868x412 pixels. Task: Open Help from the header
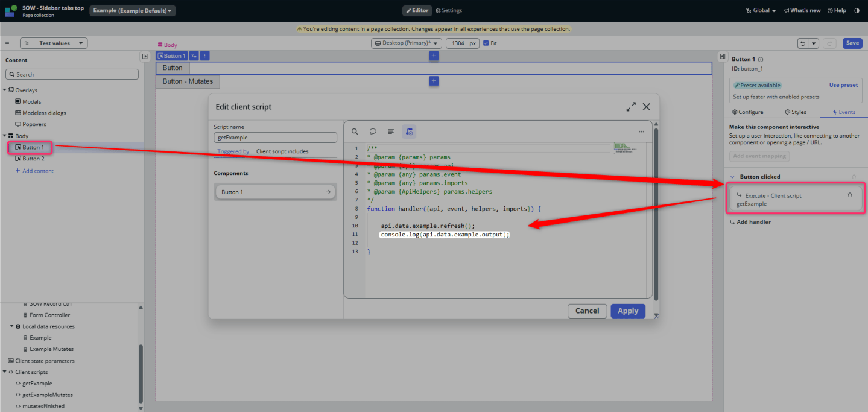(837, 10)
